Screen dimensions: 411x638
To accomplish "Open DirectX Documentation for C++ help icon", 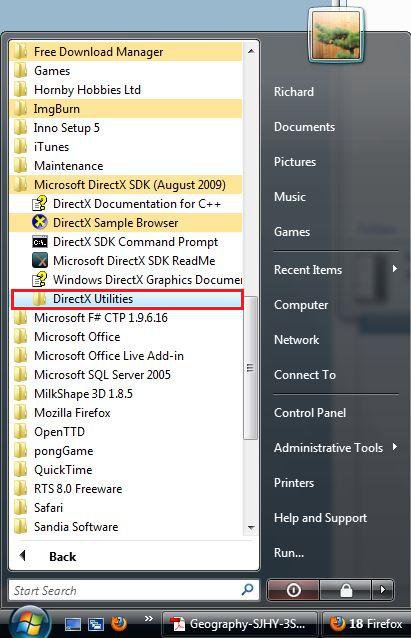I will (39, 203).
